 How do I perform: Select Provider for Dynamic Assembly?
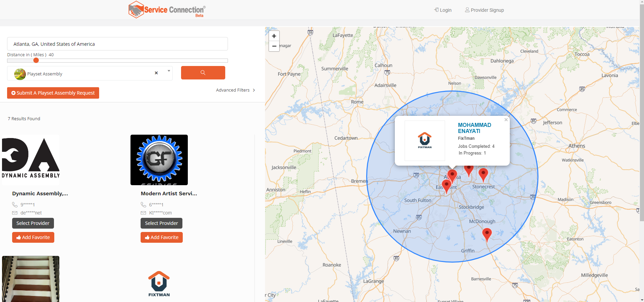[x=33, y=223]
